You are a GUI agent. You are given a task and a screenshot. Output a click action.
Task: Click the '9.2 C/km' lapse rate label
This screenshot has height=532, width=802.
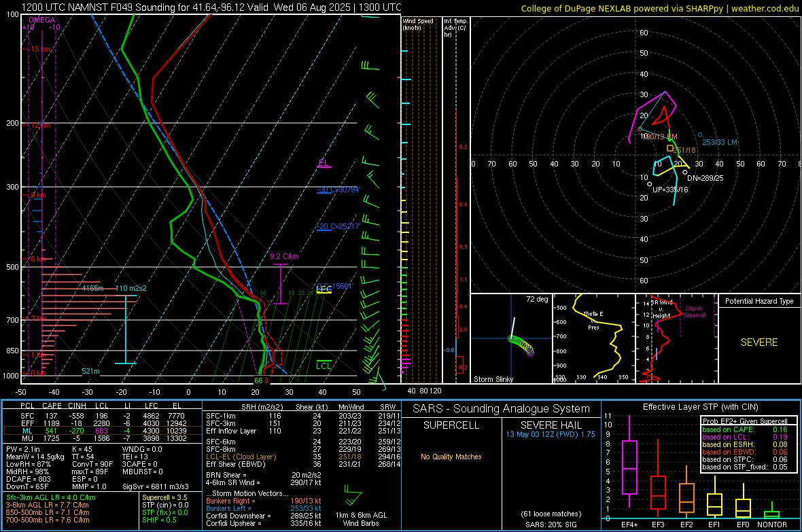tap(284, 256)
